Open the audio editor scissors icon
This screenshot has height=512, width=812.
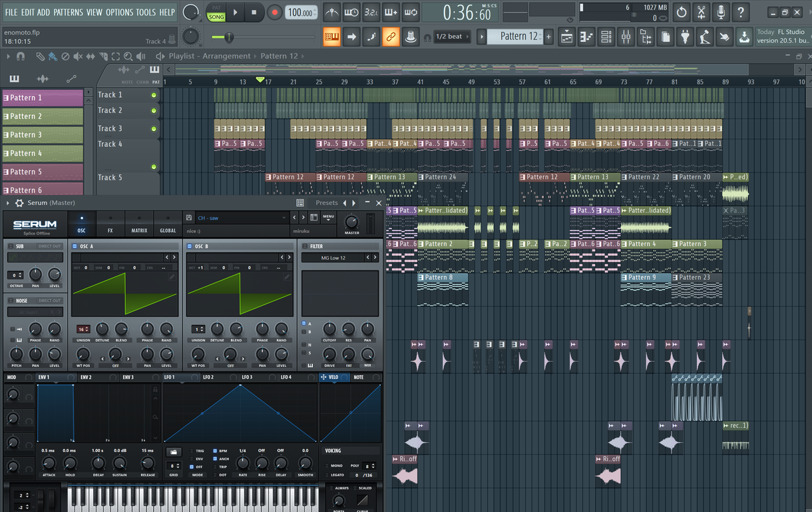[701, 12]
